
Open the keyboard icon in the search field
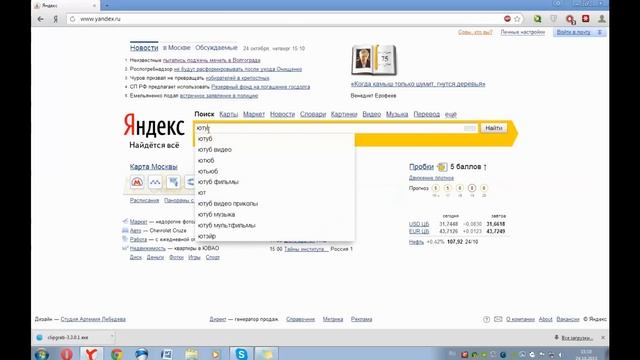click(x=470, y=128)
